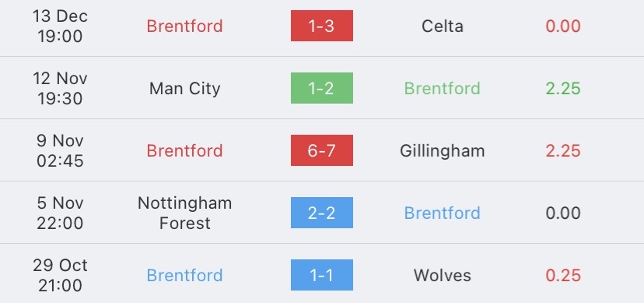The width and height of the screenshot is (644, 303).
Task: Select Gillingham team name
Action: (x=443, y=151)
